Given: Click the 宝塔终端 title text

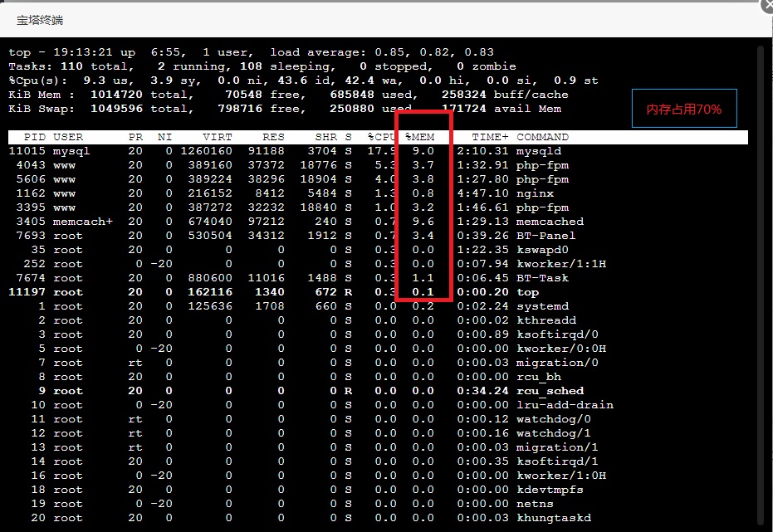Looking at the screenshot, I should click(40, 20).
